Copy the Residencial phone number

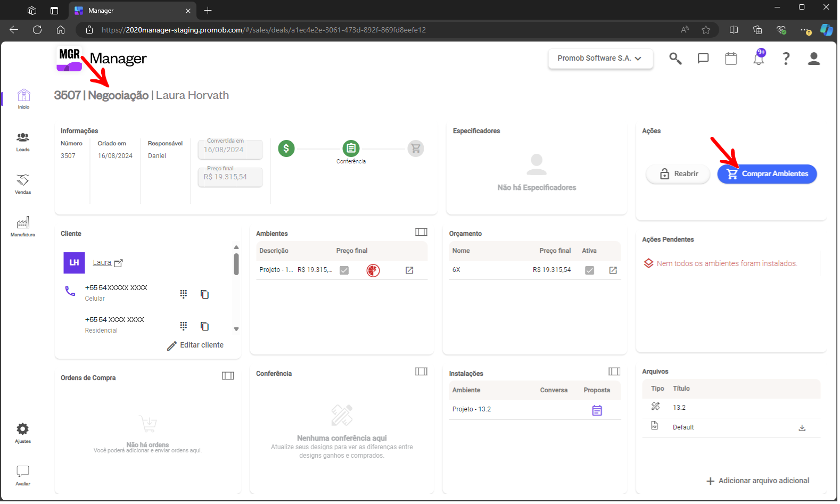tap(204, 326)
